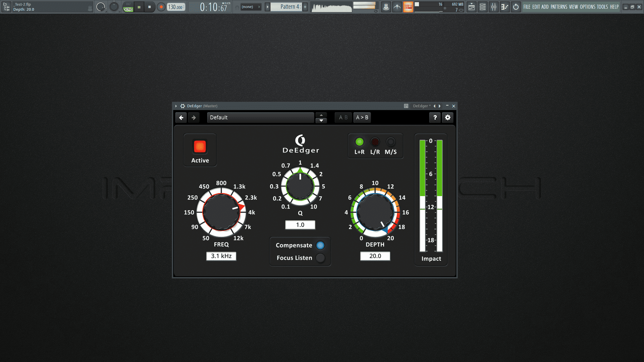Screen dimensions: 644x362
Task: Open the FILE menu
Action: [x=527, y=7]
